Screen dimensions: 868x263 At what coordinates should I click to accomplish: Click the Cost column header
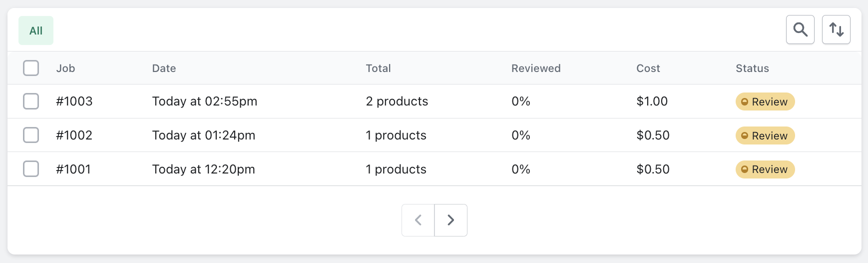click(648, 68)
